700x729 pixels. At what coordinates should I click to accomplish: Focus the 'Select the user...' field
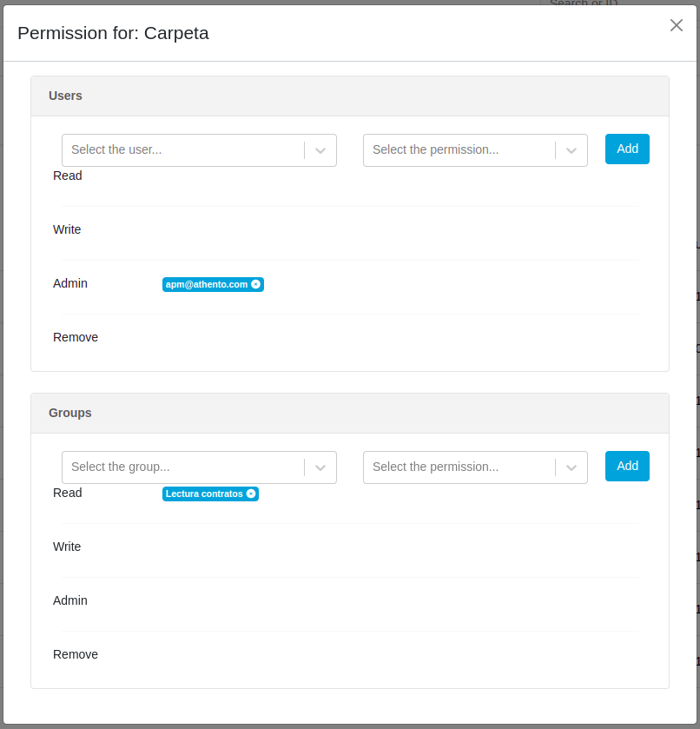tap(183, 150)
